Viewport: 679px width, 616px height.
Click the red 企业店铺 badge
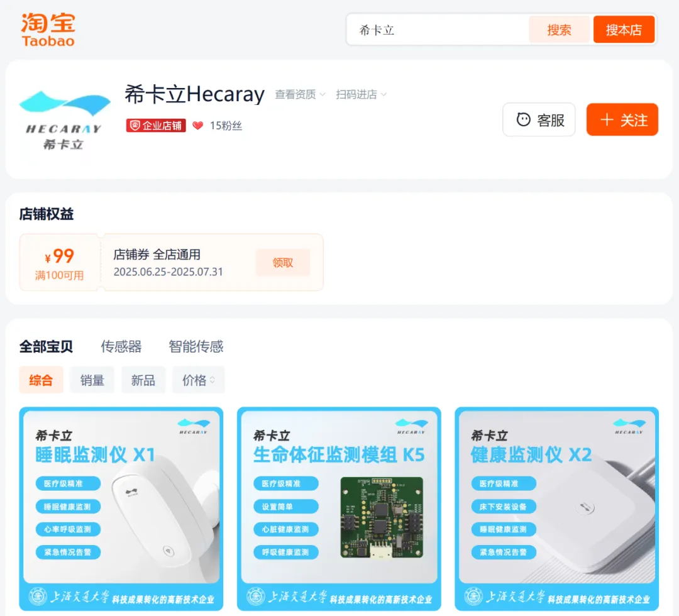click(156, 126)
